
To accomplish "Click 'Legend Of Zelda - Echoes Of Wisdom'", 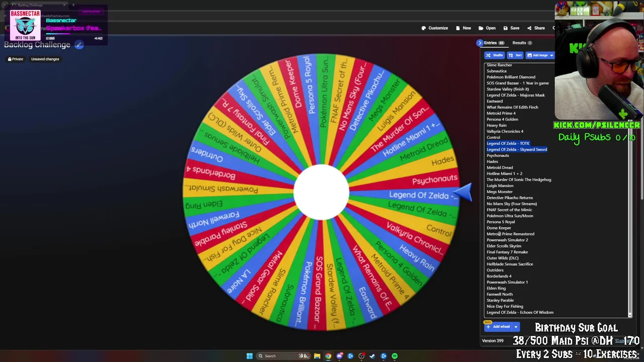I will (520, 312).
